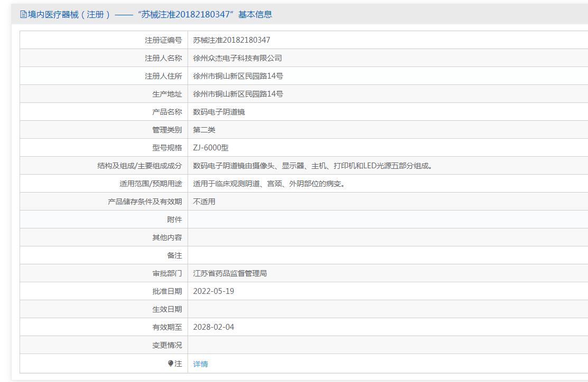Click the 管理类别 label
This screenshot has height=382, width=588.
(x=167, y=130)
